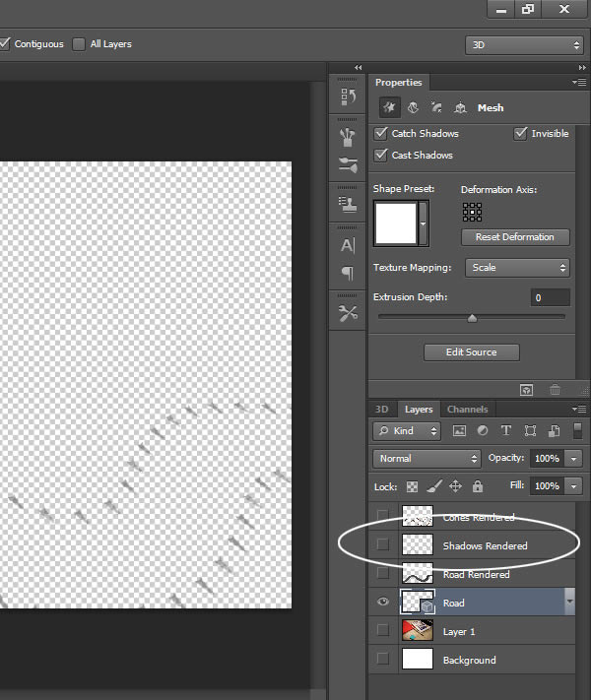Show the Cones Rendered layer
This screenshot has width=591, height=700.
[x=383, y=516]
